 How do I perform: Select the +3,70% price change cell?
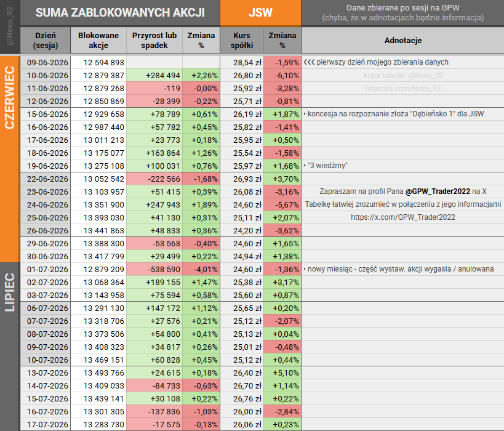(282, 179)
